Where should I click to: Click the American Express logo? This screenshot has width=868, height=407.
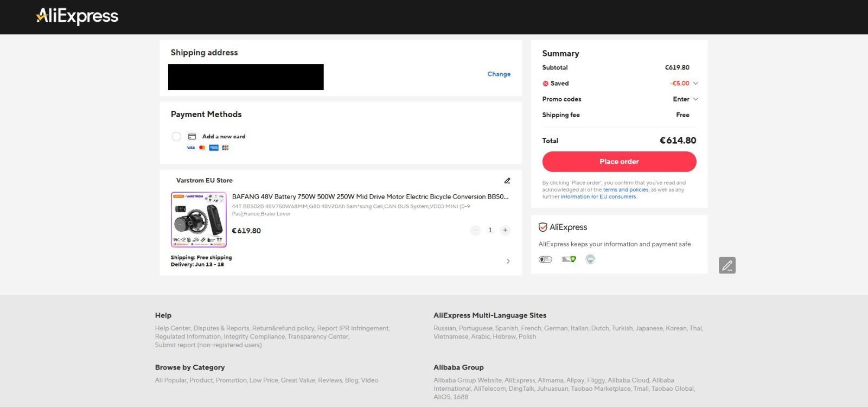click(x=214, y=148)
